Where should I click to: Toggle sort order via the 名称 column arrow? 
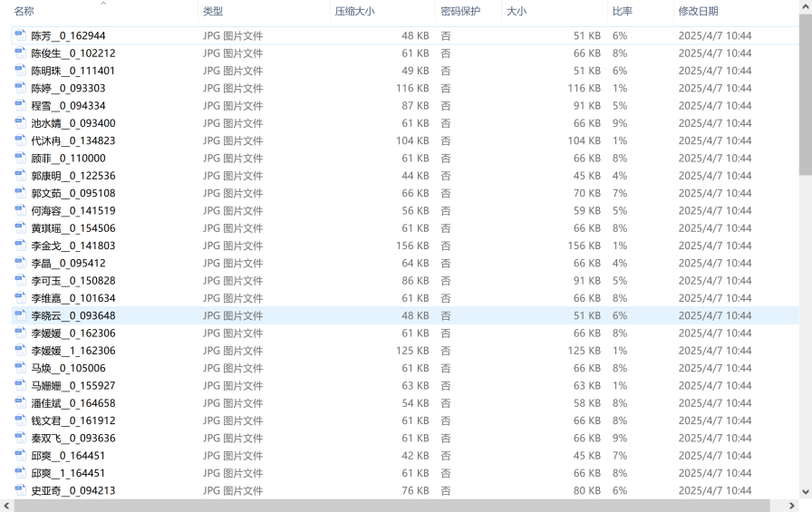coord(102,4)
